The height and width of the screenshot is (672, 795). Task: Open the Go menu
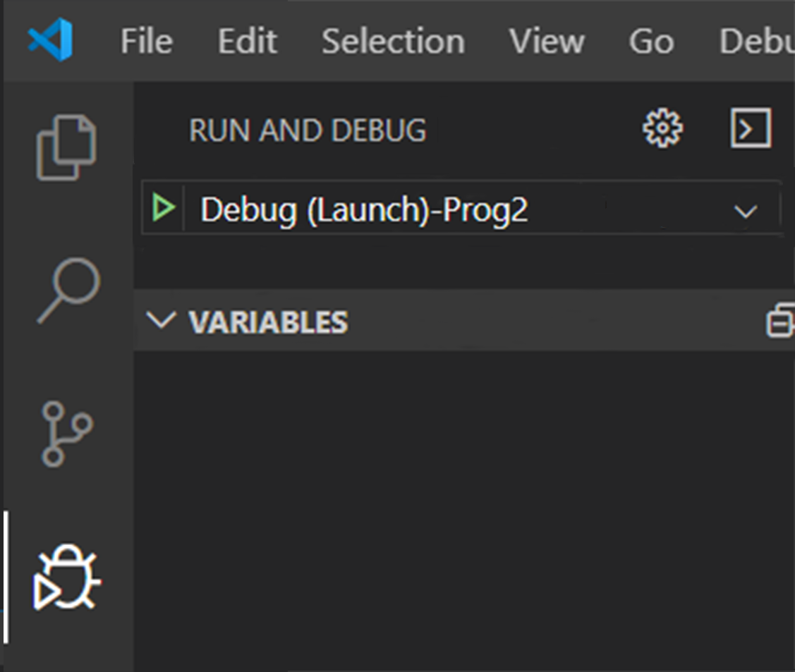pyautogui.click(x=650, y=41)
